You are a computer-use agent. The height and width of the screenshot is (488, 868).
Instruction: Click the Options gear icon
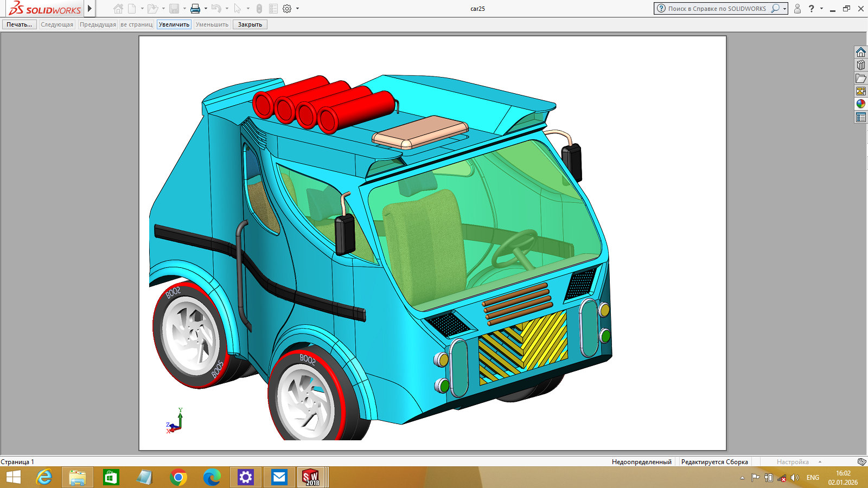tap(287, 9)
